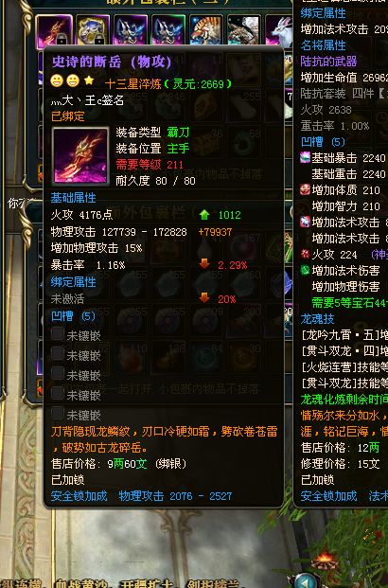Click the fifth 未镶嵌 socket box
Viewport: 388px width, 588px height.
coord(58,413)
